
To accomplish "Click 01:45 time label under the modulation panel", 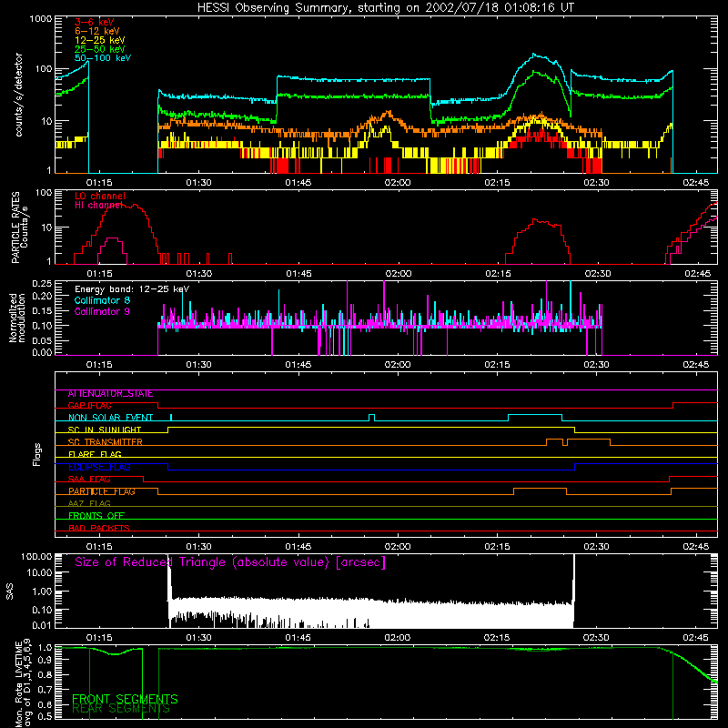I will (x=298, y=365).
